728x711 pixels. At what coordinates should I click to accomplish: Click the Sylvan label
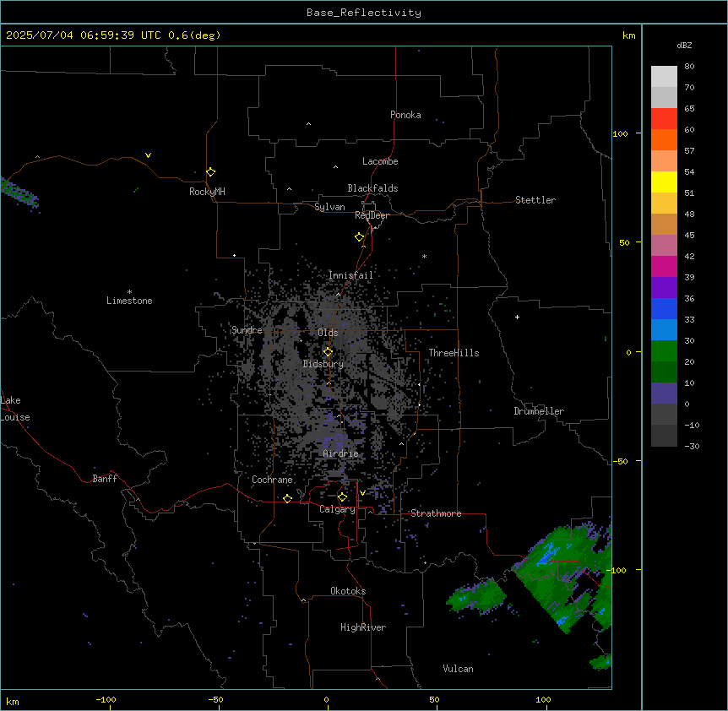point(329,207)
